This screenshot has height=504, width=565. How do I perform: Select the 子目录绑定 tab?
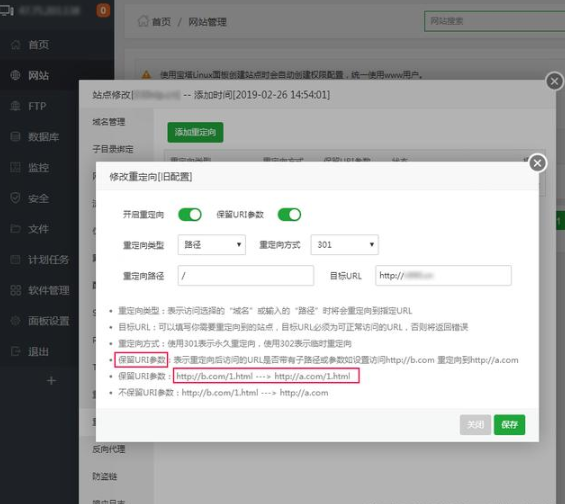point(113,149)
